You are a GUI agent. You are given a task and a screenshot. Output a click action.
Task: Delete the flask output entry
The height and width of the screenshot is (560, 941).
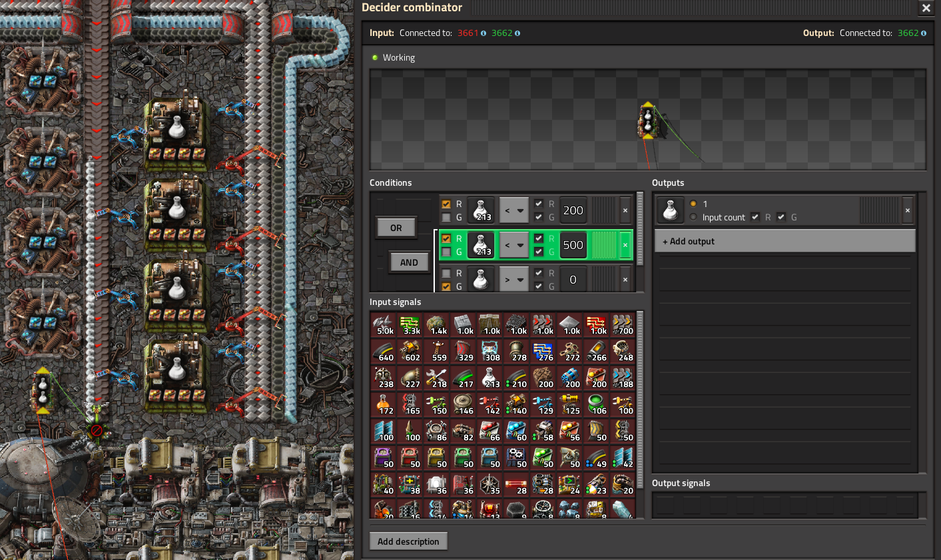click(x=907, y=210)
